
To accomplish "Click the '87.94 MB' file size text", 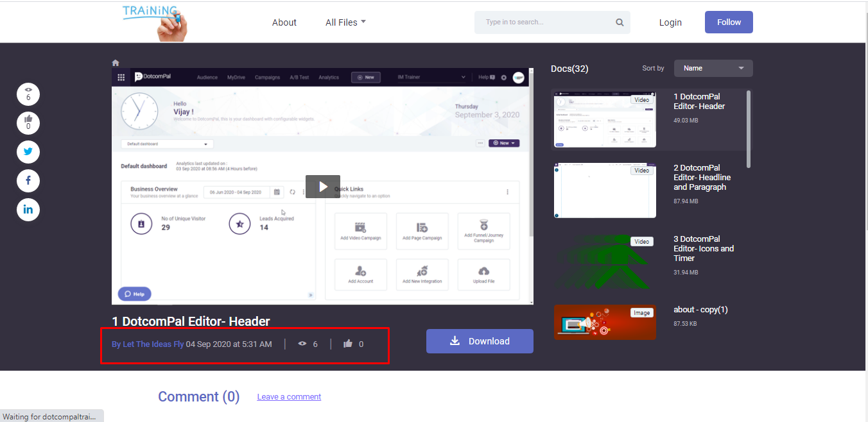I will [x=686, y=201].
